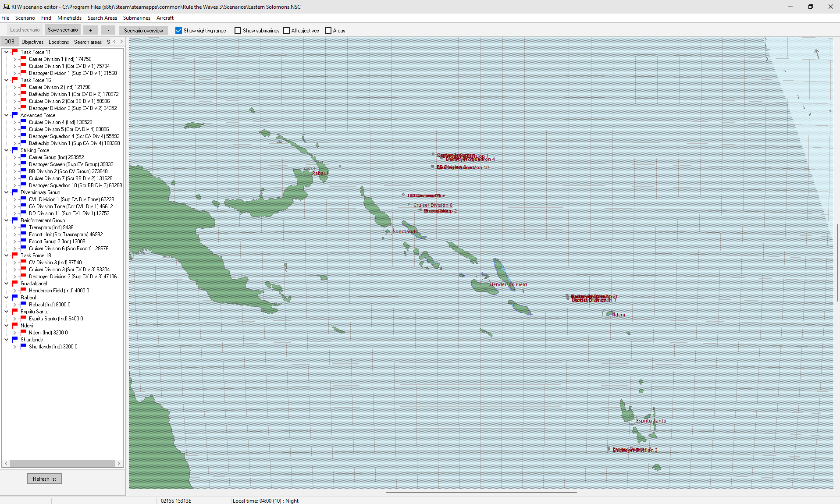
Task: Switch to the Locations tab
Action: [x=59, y=42]
